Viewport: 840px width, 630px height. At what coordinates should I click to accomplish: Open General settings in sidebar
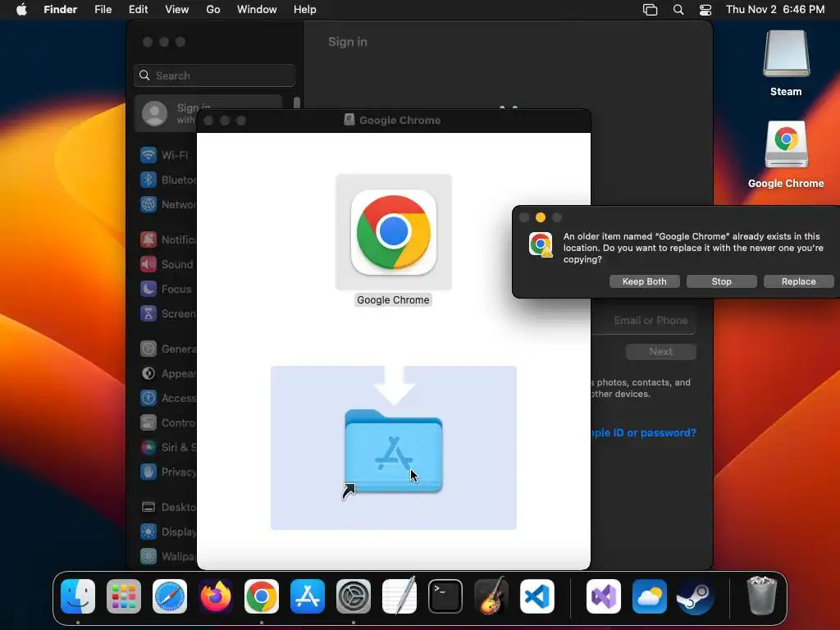[167, 349]
